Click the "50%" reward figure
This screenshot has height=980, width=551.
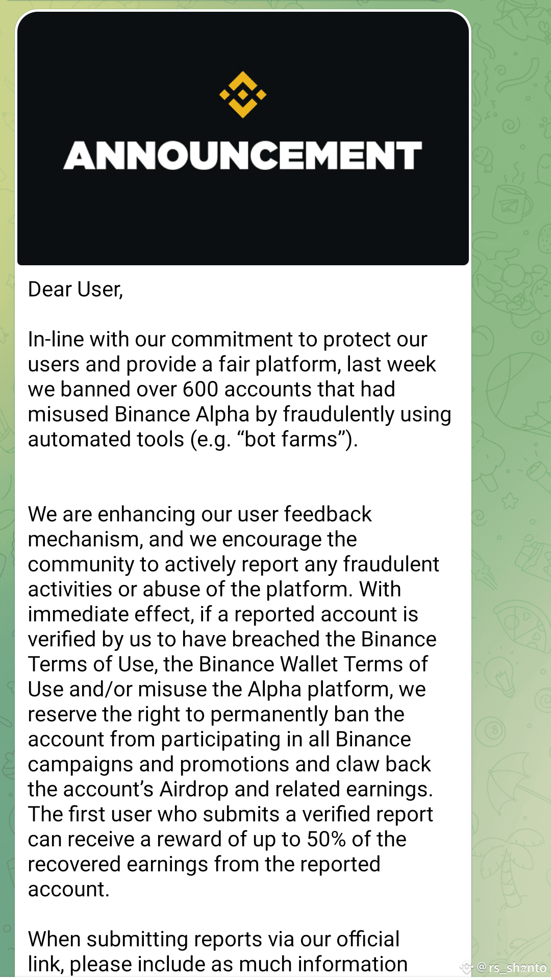click(327, 839)
